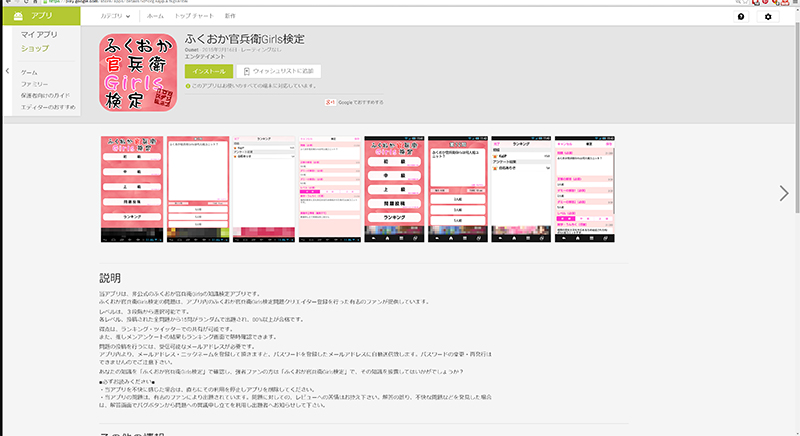Go to the 新着 tab

click(231, 17)
